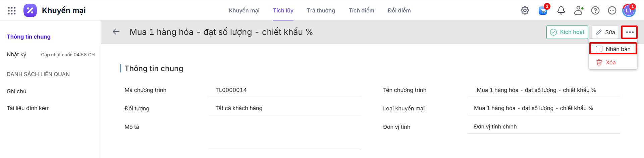Expand the three-dot more options menu

pos(630,32)
